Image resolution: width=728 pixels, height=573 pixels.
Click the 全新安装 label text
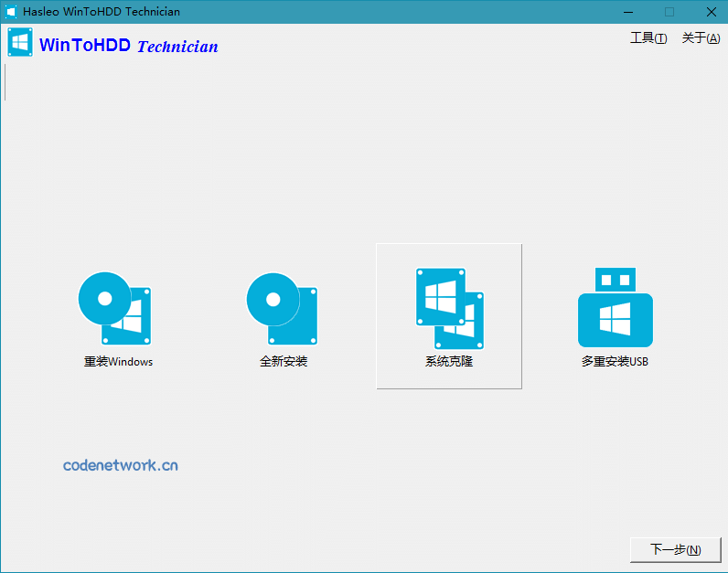click(284, 361)
